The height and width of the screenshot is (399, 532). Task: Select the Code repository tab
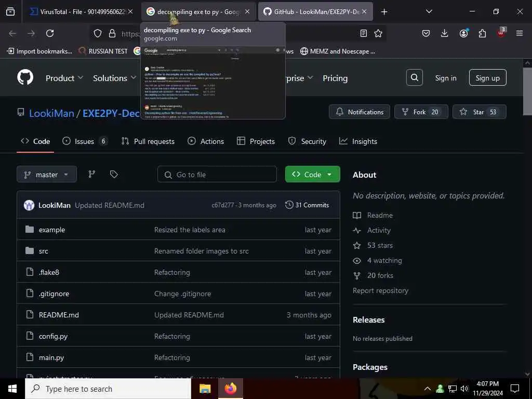pyautogui.click(x=35, y=141)
